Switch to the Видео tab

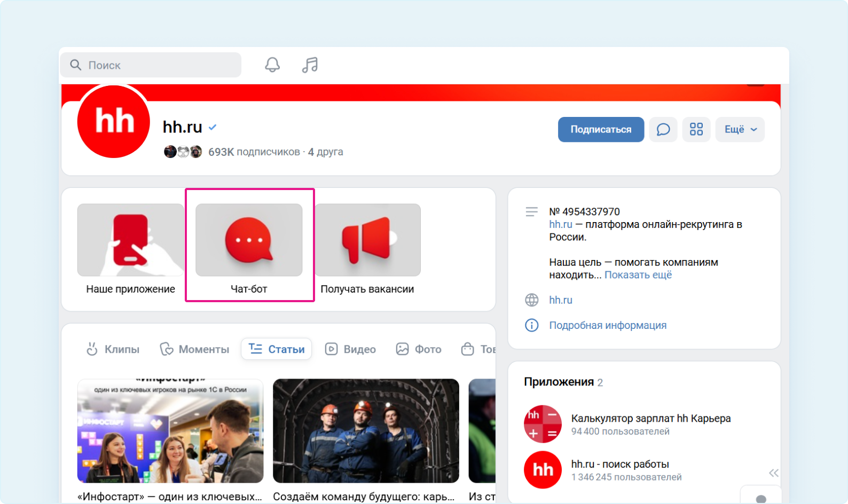(x=351, y=349)
